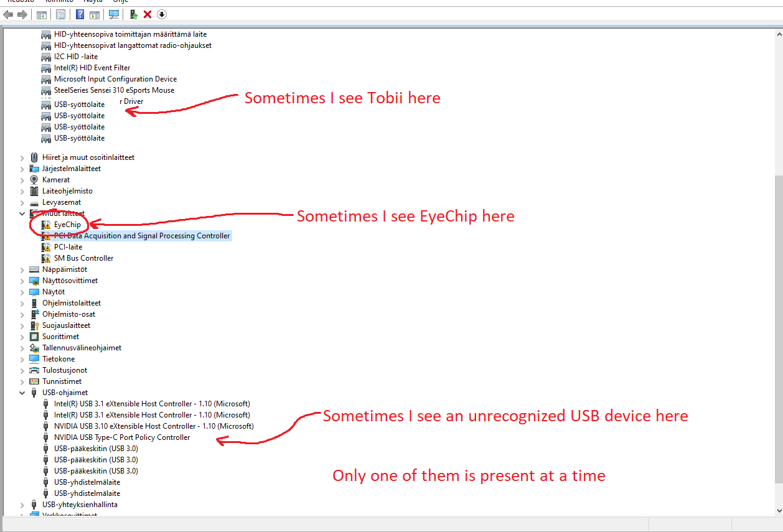Scan for hardware changes using the monitor-magnifier icon
This screenshot has height=532, width=783.
[x=114, y=14]
